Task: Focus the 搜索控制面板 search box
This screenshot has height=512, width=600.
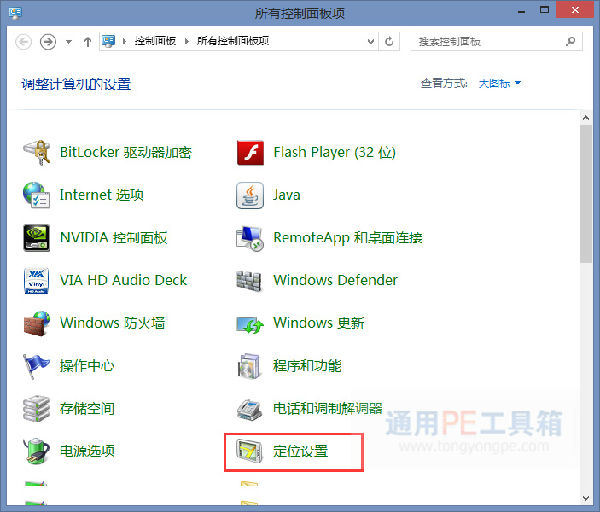Action: tap(497, 41)
